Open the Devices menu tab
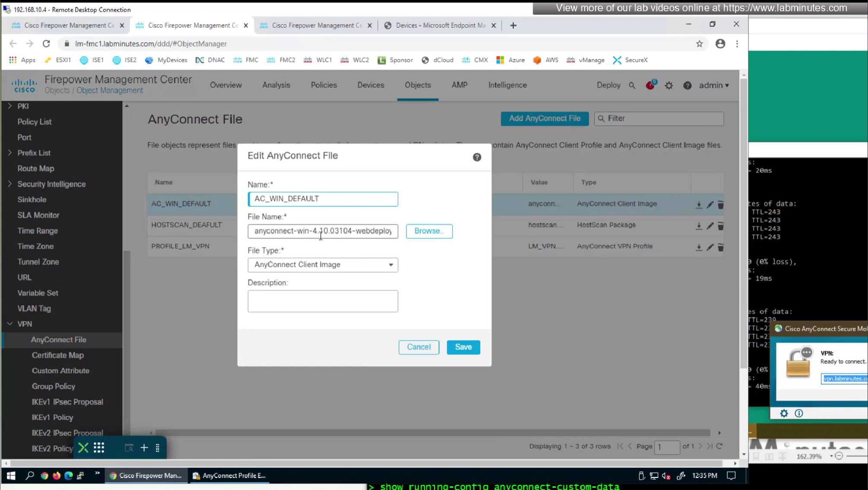This screenshot has width=868, height=490. pos(370,85)
